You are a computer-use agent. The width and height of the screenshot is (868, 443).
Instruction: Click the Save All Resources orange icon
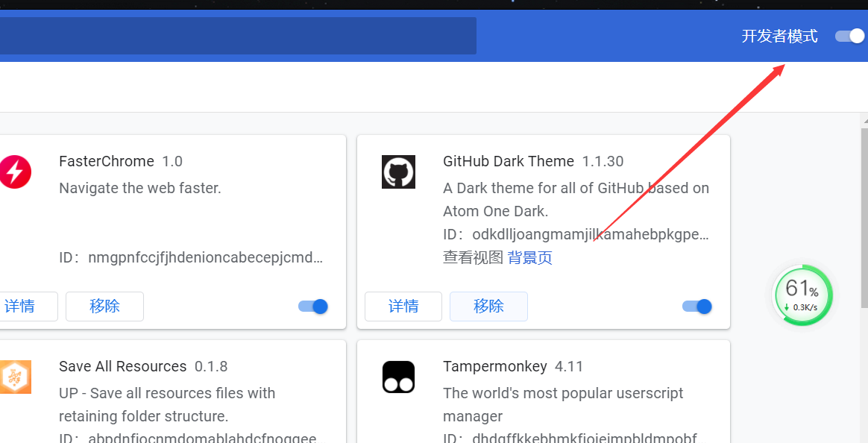tap(16, 377)
